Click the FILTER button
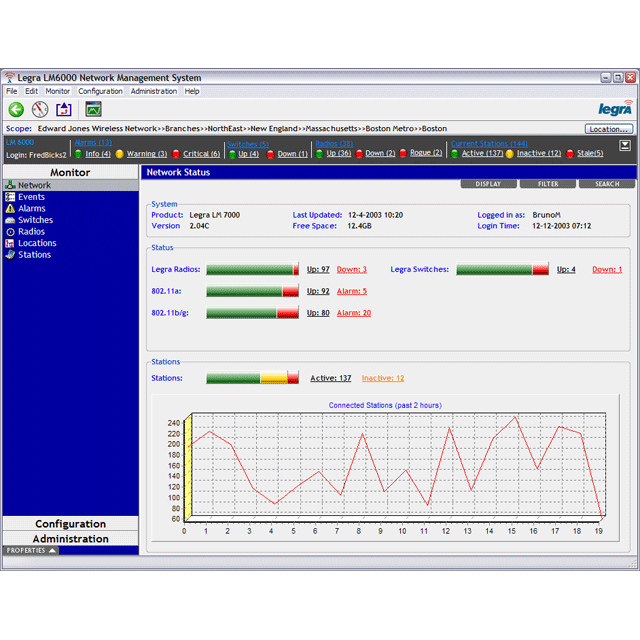 tap(548, 184)
